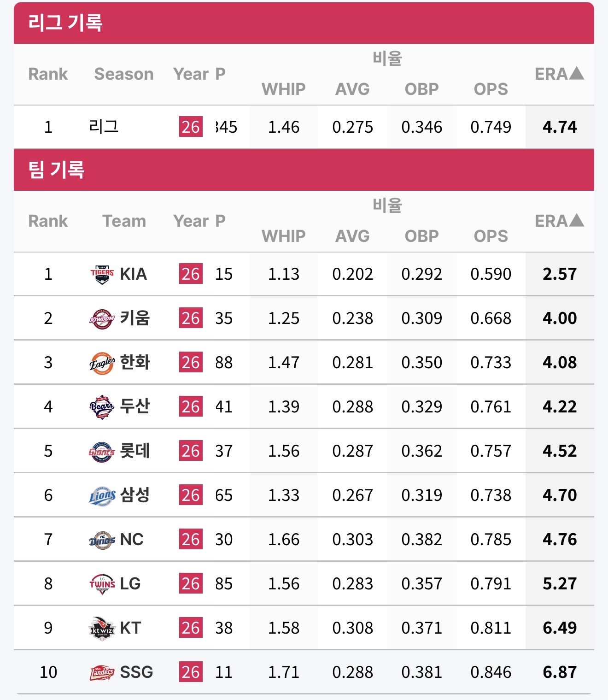Sort team records by OPS header
608x700 pixels.
pos(491,236)
